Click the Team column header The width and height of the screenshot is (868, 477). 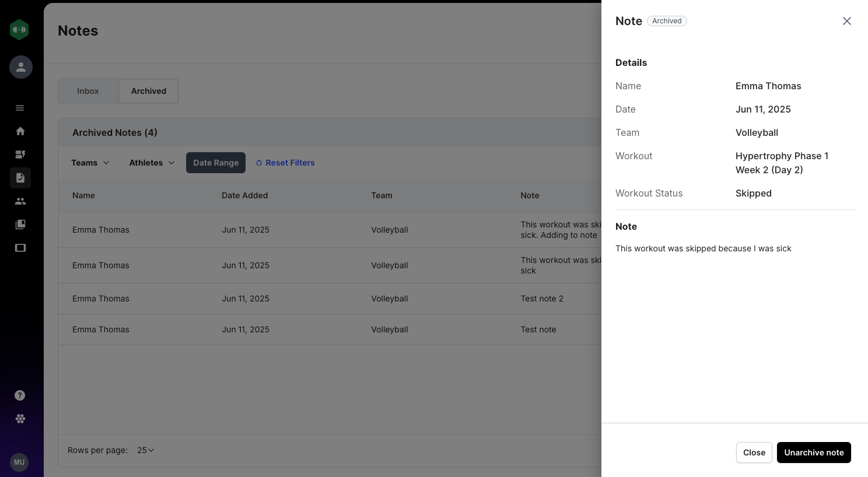(381, 195)
